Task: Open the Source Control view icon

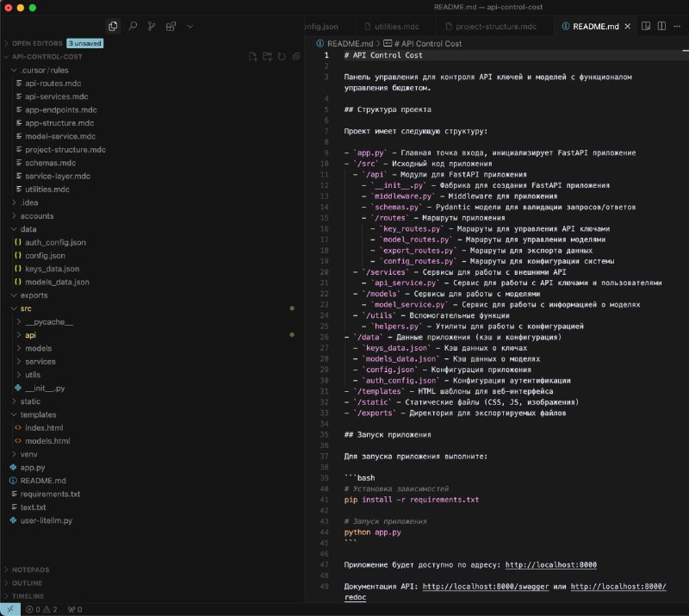Action: [x=152, y=27]
